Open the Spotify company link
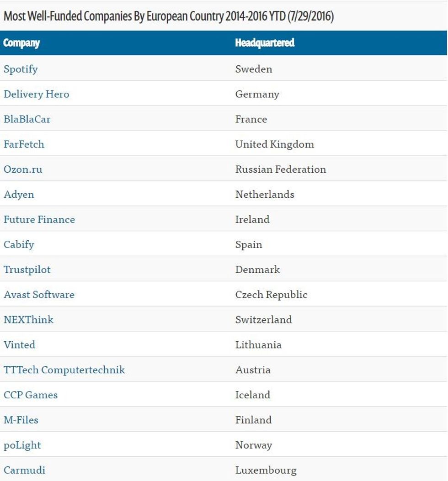This screenshot has width=448, height=481. click(x=21, y=69)
